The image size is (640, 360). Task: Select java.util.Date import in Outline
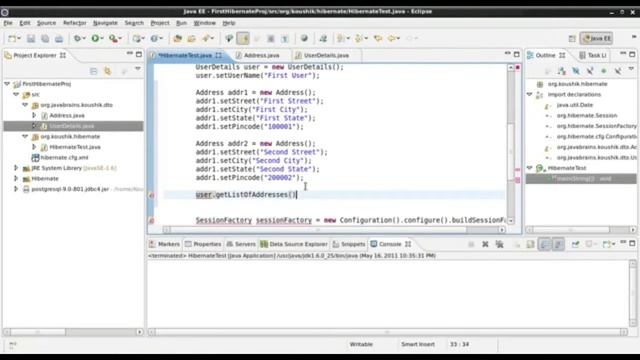pyautogui.click(x=574, y=105)
